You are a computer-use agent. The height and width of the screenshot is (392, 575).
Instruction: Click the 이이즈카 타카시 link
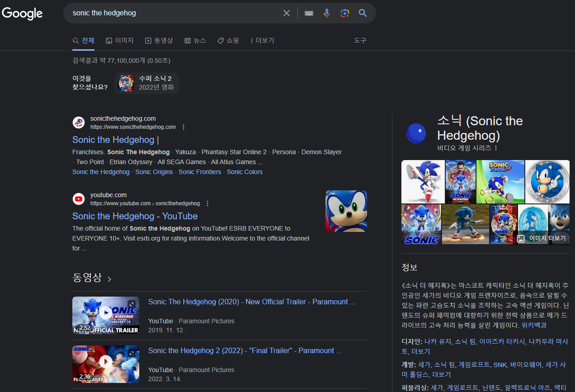pos(502,341)
